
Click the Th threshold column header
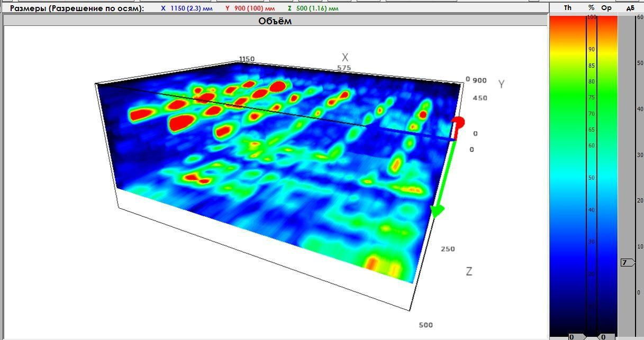(x=568, y=8)
